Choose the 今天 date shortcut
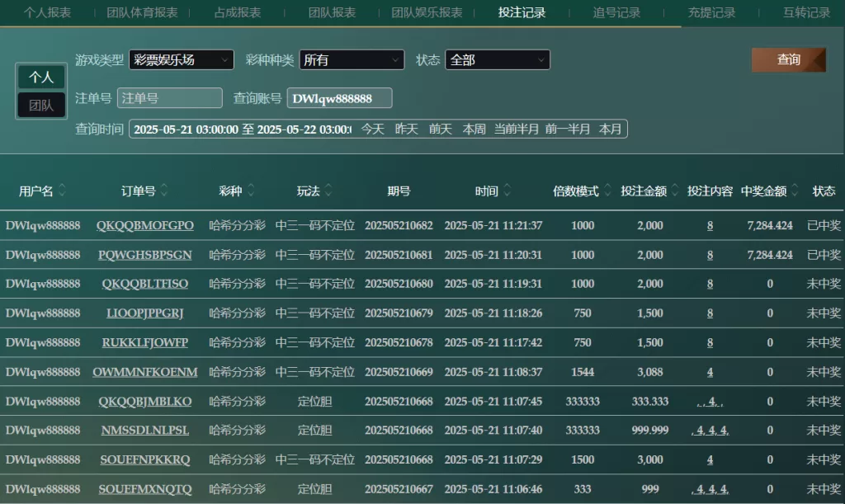Screen dimensions: 845x504 click(x=372, y=130)
